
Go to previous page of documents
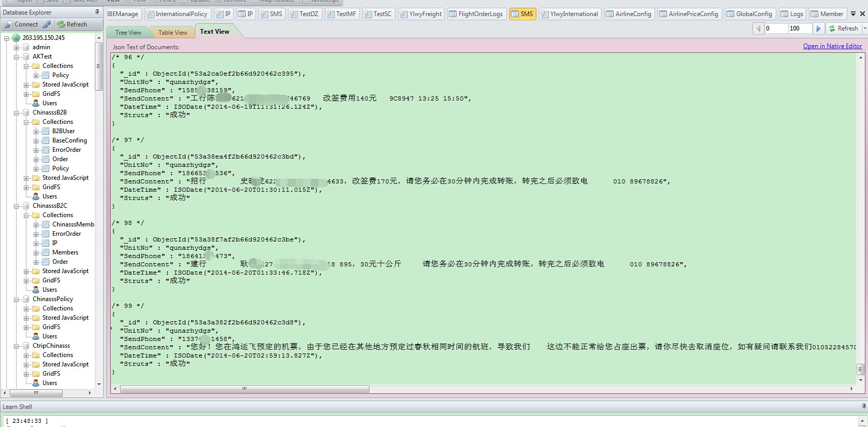pos(759,29)
